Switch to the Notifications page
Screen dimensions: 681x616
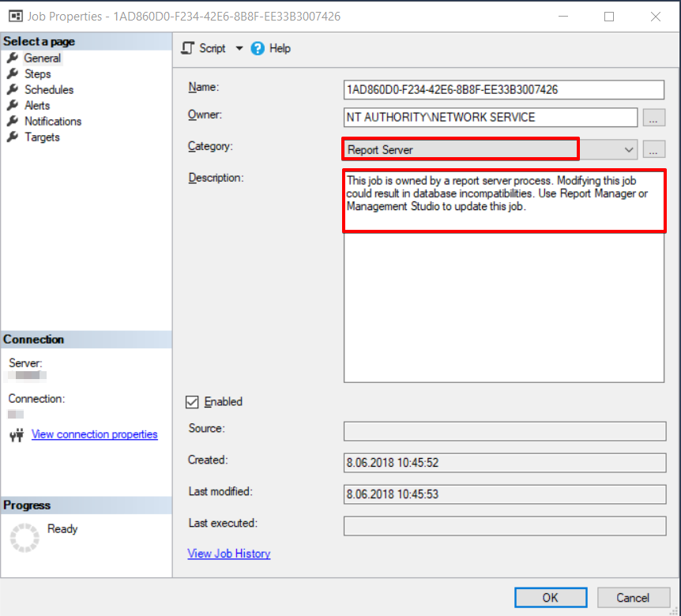point(53,121)
